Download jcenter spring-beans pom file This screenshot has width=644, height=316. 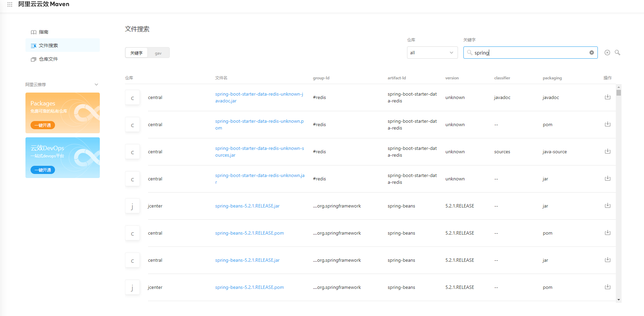tap(608, 287)
